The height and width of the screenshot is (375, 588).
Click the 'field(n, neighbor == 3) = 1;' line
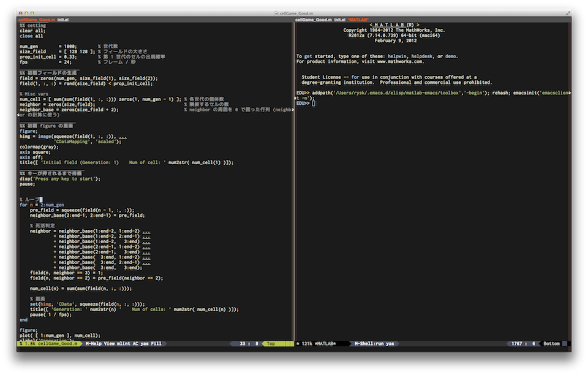point(66,273)
